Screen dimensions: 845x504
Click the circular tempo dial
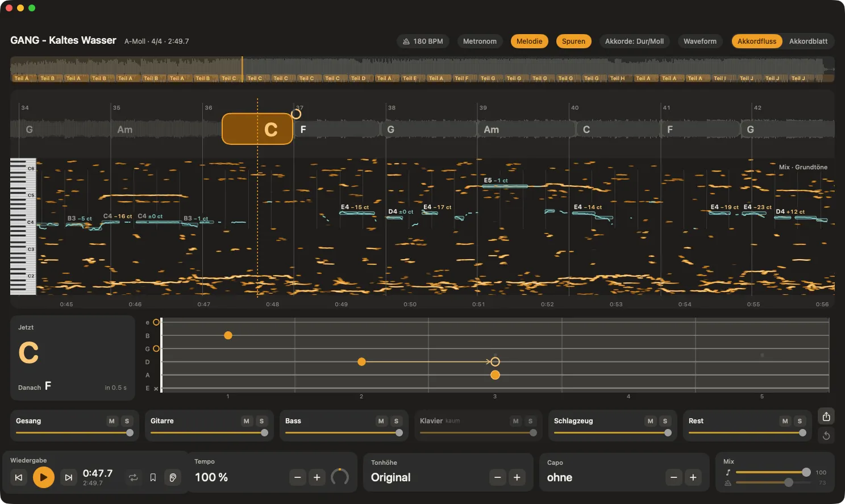point(340,477)
